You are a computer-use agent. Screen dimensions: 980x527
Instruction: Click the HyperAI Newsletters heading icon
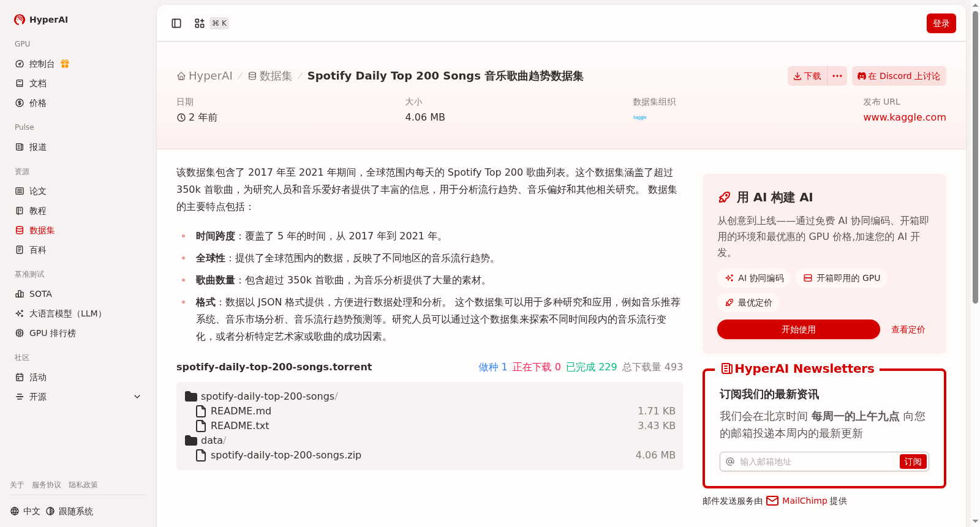(x=727, y=368)
